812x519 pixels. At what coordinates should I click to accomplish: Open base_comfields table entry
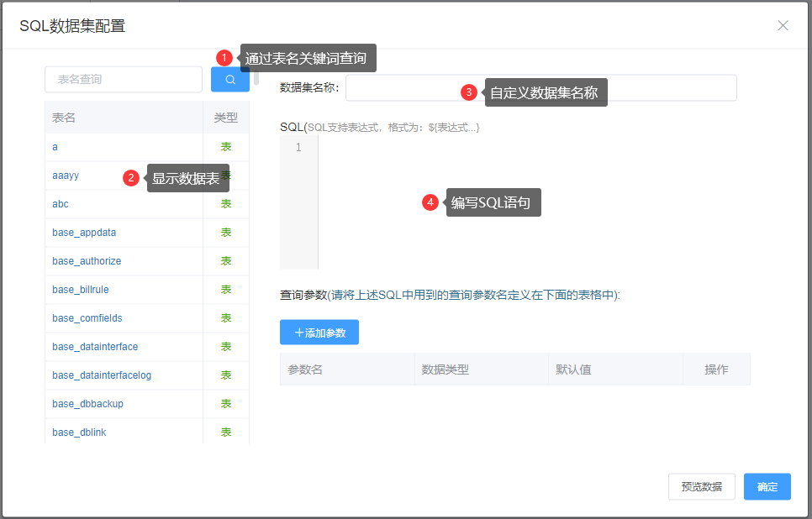click(87, 317)
